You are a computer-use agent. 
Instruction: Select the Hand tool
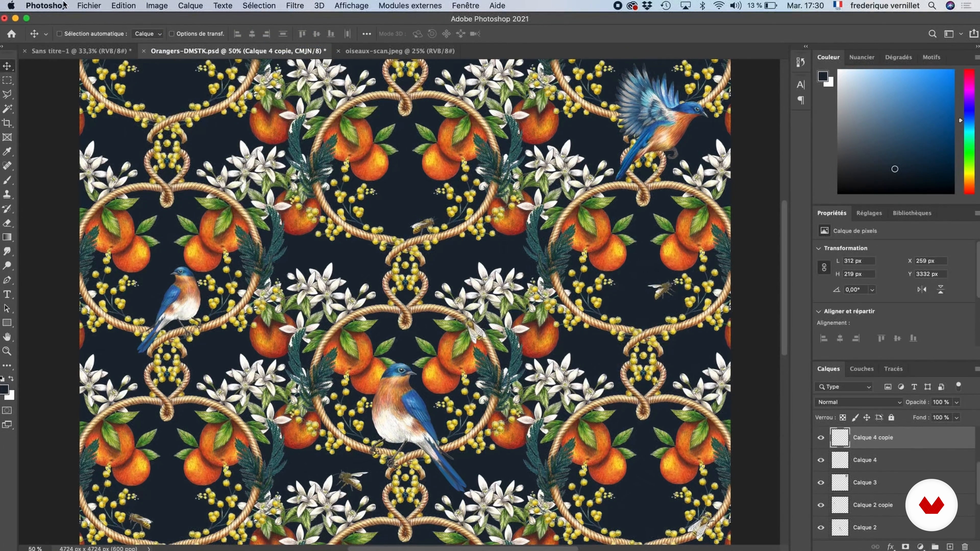7,337
